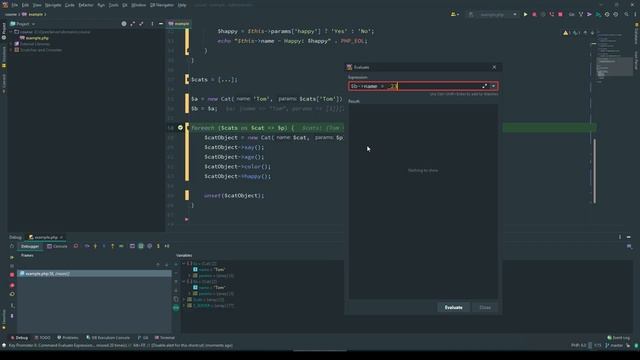640x360 pixels.
Task: Click the View Breakpoints icon
Action: coord(12,285)
